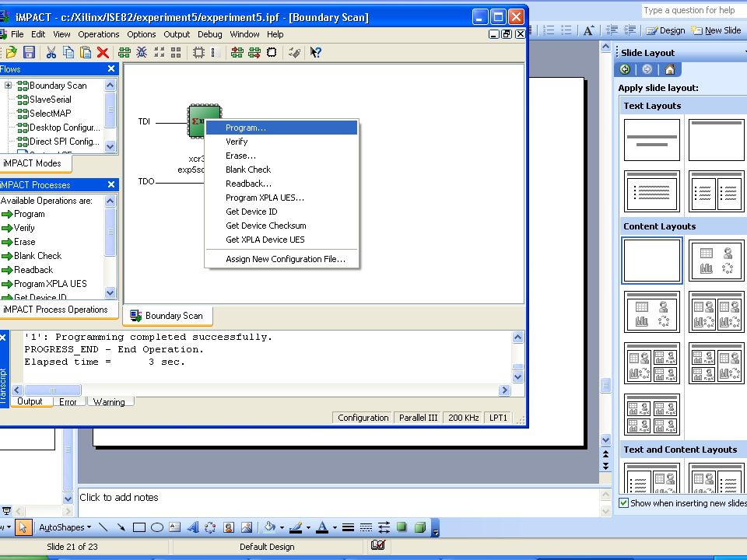Click the blue bug Debug Chain icon
Viewport: 747px width, 560px height.
[x=142, y=52]
